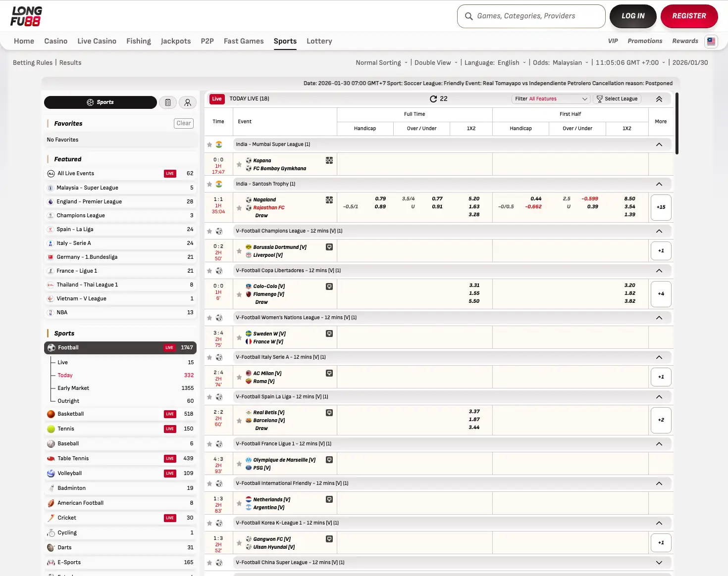This screenshot has height=576, width=728.
Task: Open the Filter All Features dropdown
Action: pos(551,99)
